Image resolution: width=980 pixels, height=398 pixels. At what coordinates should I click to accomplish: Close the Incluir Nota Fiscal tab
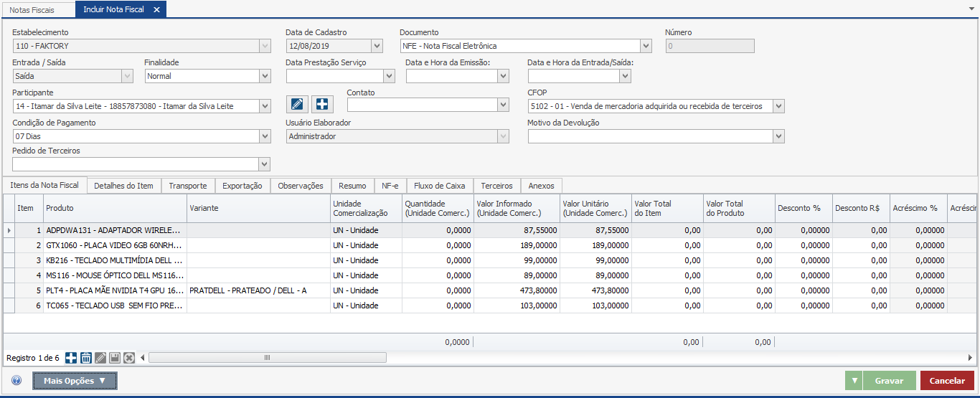click(156, 10)
